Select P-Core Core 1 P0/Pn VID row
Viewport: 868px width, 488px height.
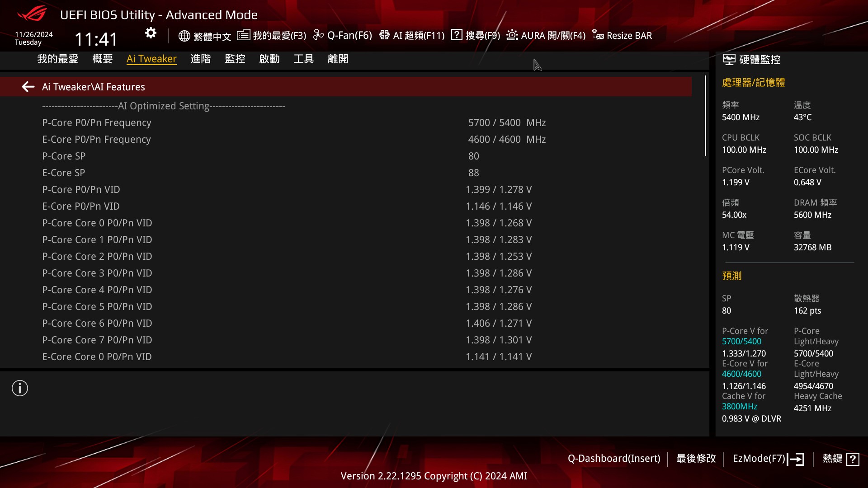coord(345,239)
